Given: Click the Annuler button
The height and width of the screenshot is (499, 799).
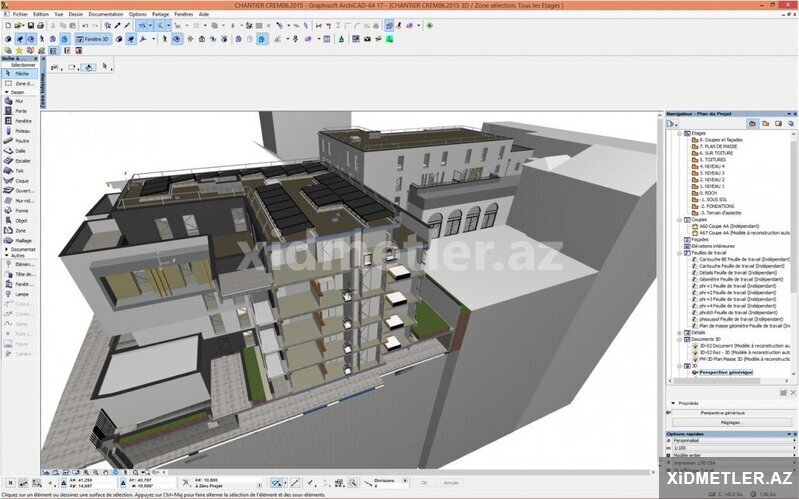Looking at the screenshot, I should tap(451, 482).
